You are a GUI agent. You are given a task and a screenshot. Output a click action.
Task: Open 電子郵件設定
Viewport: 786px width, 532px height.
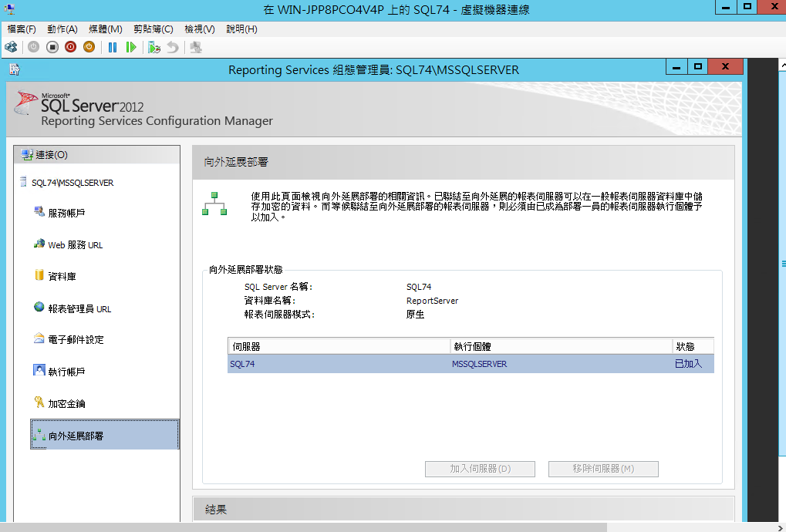click(69, 340)
